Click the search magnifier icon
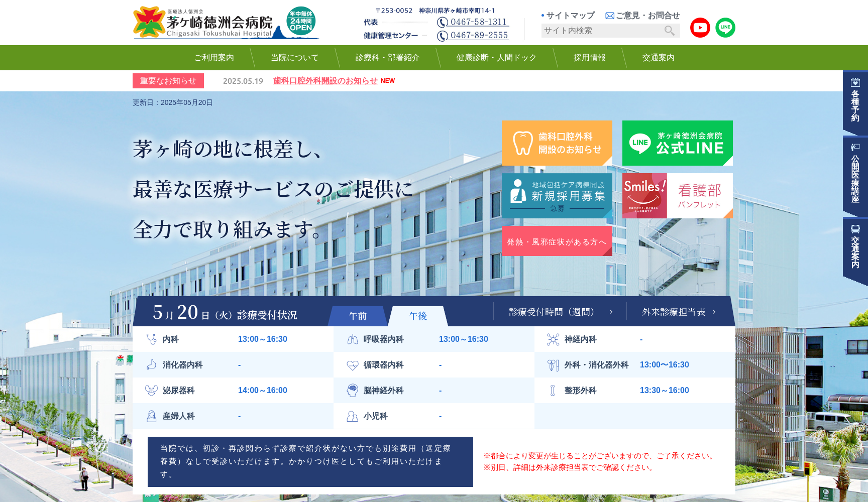This screenshot has width=868, height=502. [x=669, y=31]
